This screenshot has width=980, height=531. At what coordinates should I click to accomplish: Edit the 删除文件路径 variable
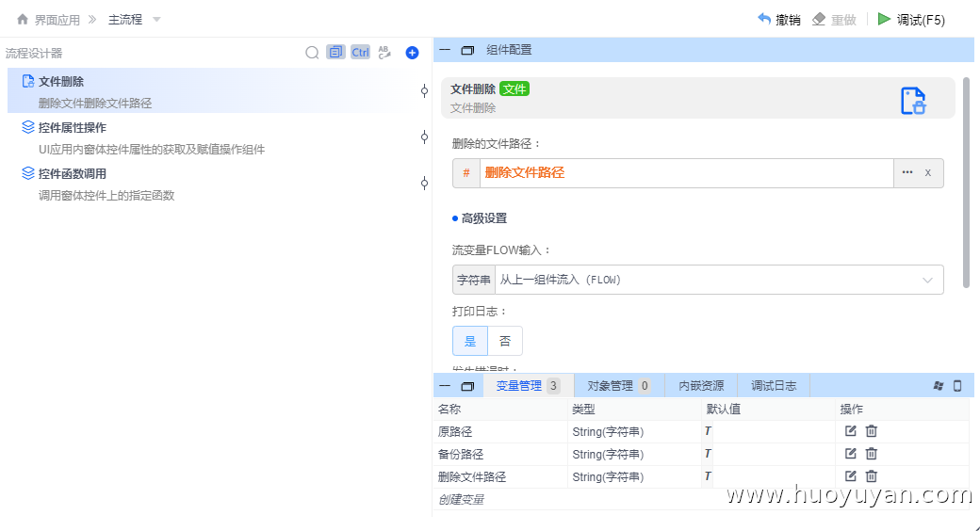click(850, 476)
